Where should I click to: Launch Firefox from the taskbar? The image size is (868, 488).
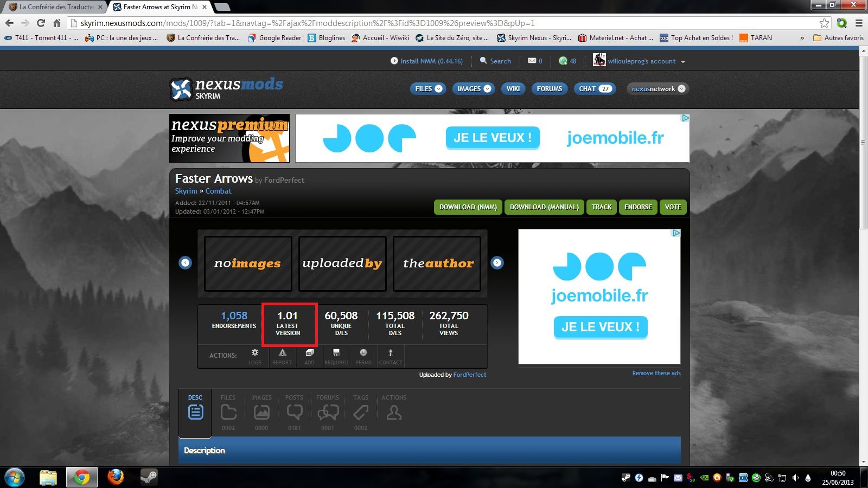[115, 477]
